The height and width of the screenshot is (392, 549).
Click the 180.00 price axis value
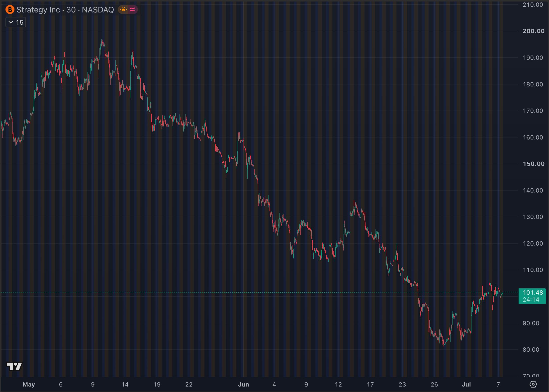[x=533, y=84]
